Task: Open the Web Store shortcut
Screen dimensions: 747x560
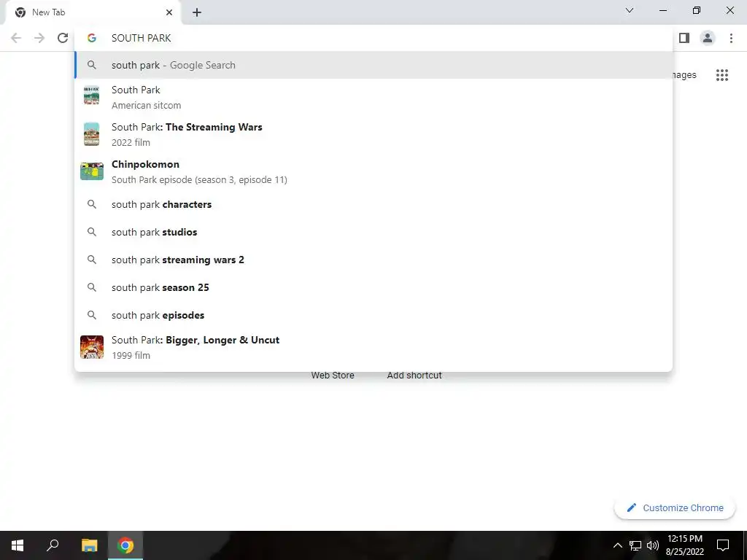Action: (x=333, y=376)
